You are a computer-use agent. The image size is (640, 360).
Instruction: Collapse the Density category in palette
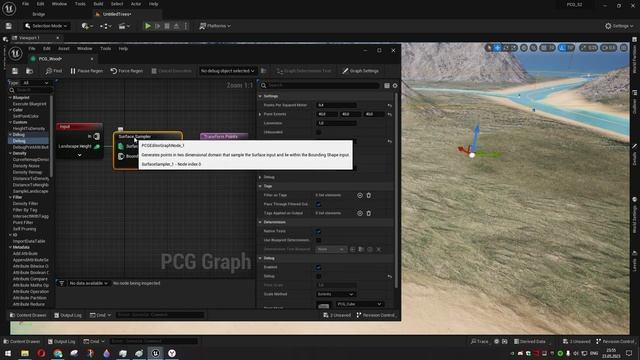pyautogui.click(x=11, y=153)
